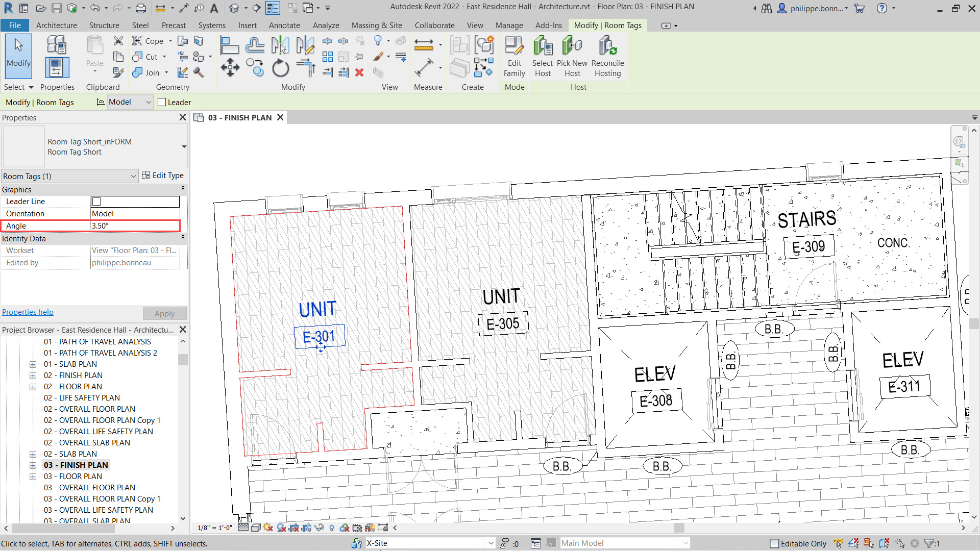Expand the 03 - FLOOR PLAN tree node
This screenshot has width=980, height=551.
click(x=33, y=477)
